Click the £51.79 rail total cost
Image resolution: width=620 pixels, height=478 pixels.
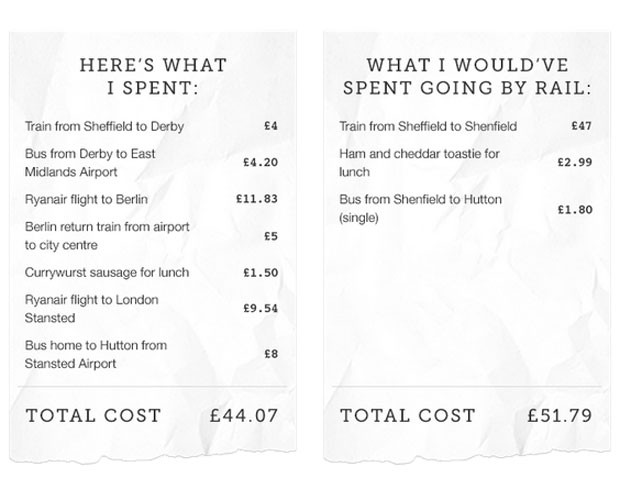(x=560, y=416)
